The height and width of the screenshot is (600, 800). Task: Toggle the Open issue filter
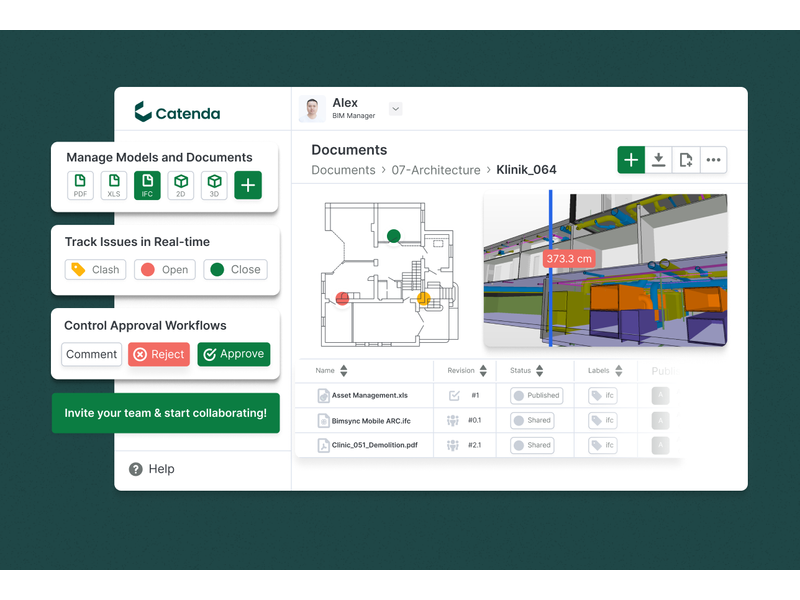[x=163, y=270]
